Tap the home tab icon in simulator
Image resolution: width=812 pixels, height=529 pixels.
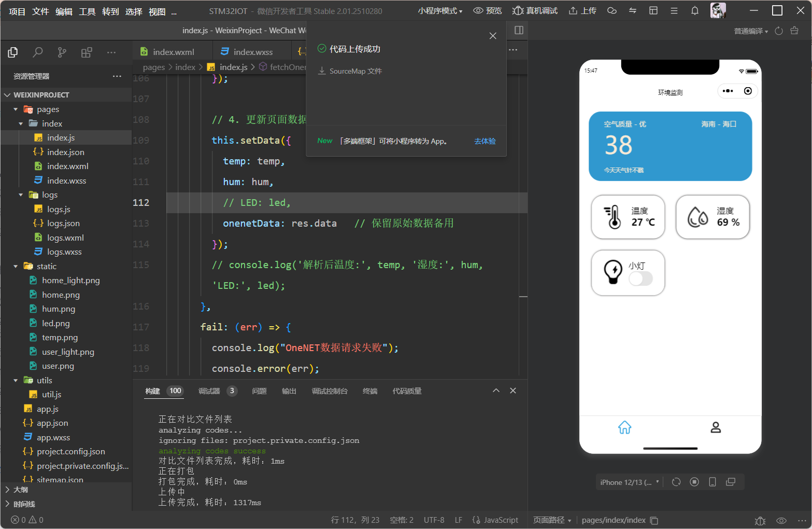pos(625,427)
